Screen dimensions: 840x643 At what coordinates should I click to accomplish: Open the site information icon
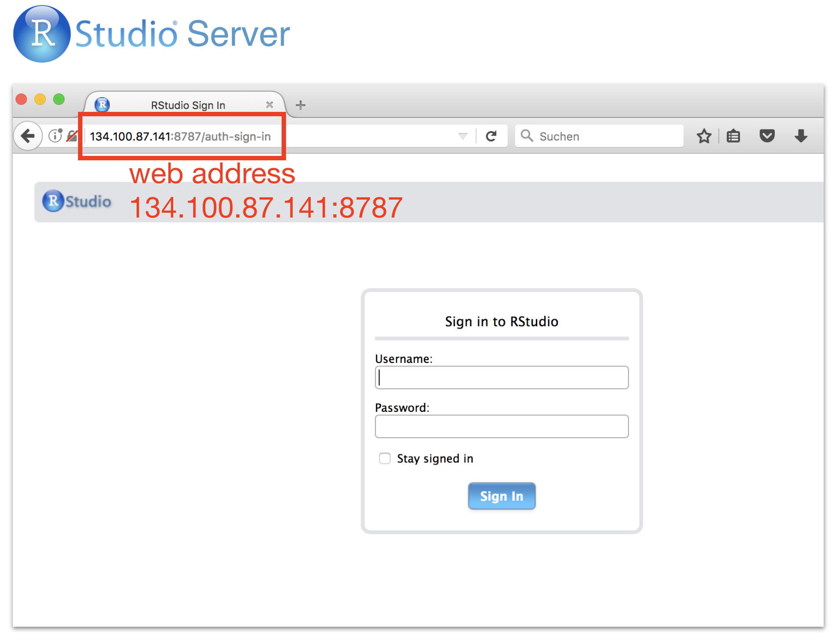click(x=55, y=136)
